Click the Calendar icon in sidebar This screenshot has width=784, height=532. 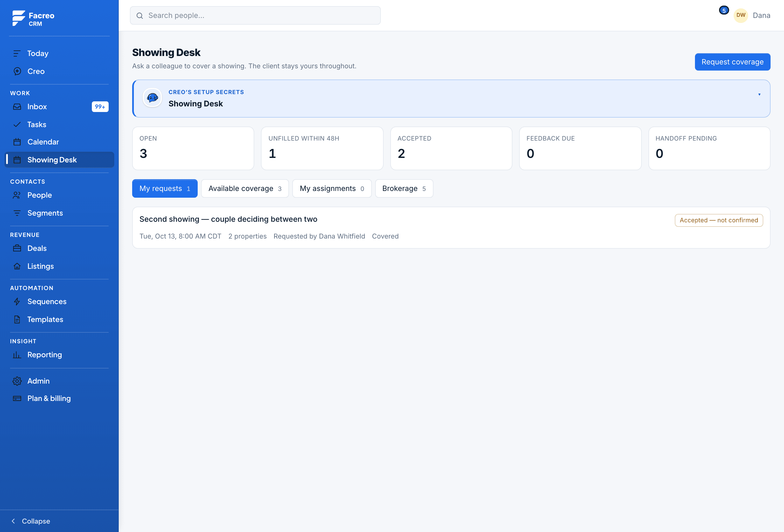point(17,142)
